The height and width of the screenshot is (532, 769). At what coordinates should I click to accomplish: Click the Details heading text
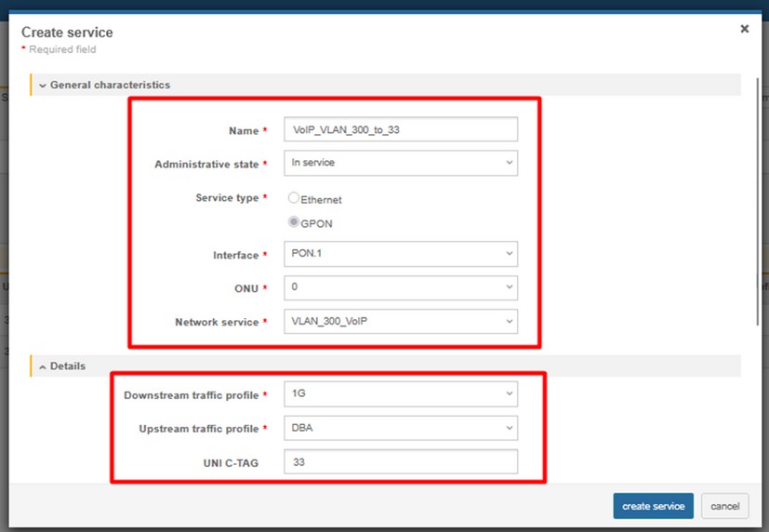[x=68, y=366]
